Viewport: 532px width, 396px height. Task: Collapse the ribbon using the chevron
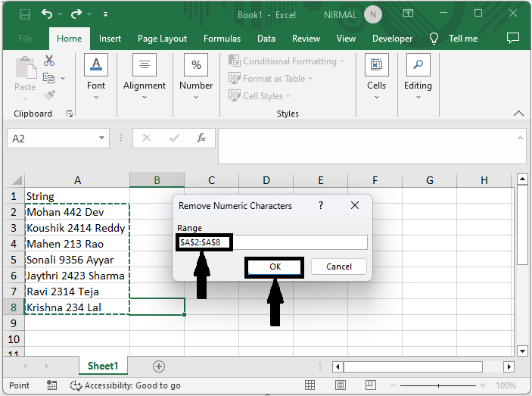click(518, 114)
